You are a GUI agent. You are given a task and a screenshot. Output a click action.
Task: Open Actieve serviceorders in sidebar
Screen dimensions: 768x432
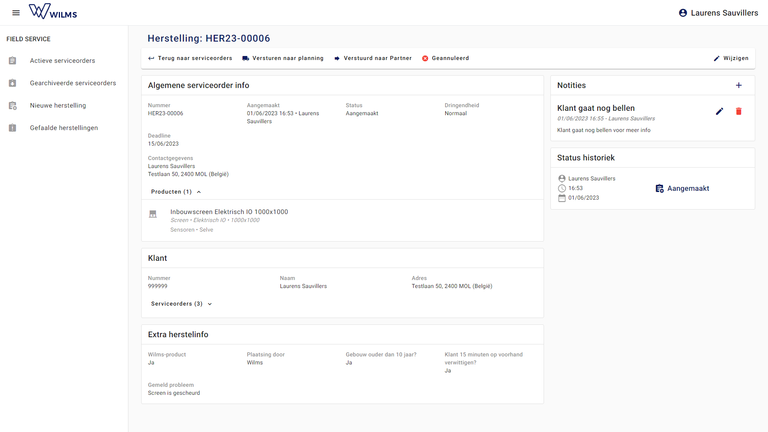pos(62,61)
